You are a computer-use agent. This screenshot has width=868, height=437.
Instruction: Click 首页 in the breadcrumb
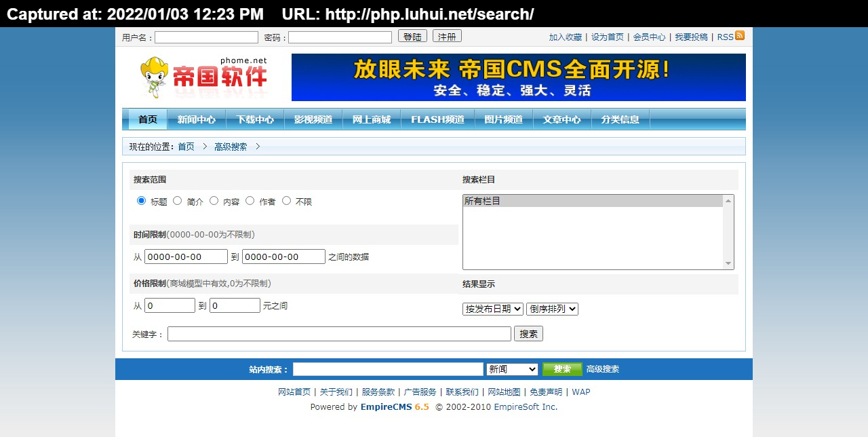tap(186, 147)
